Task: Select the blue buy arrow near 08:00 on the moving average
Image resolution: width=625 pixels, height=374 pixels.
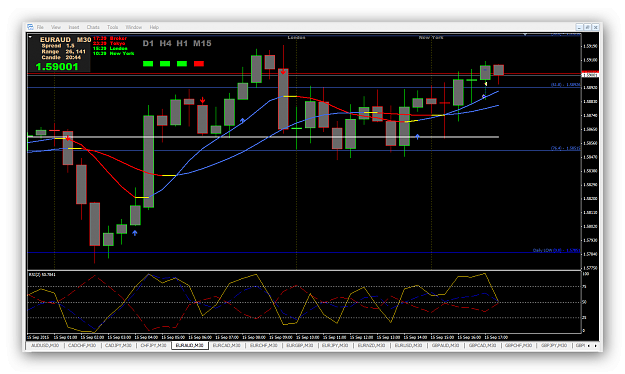Action: coord(242,120)
